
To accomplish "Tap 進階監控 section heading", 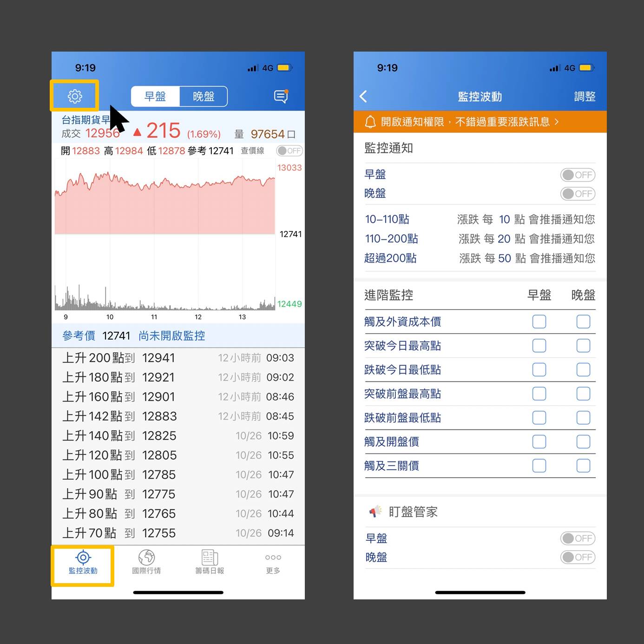I will pyautogui.click(x=388, y=295).
